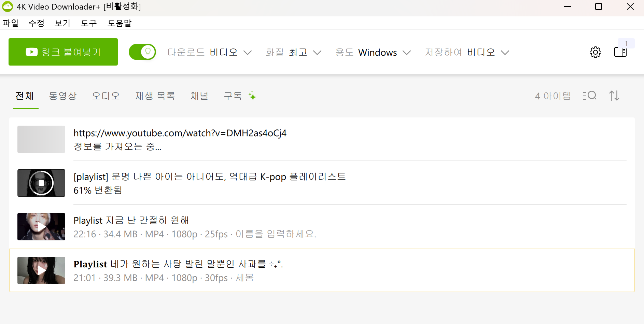This screenshot has height=324, width=644.
Task: Click the sparkle icon beside 구독
Action: tap(252, 96)
